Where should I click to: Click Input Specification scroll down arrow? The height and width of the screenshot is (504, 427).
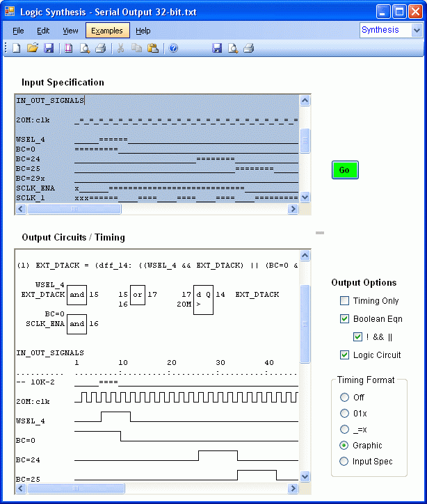pos(305,197)
